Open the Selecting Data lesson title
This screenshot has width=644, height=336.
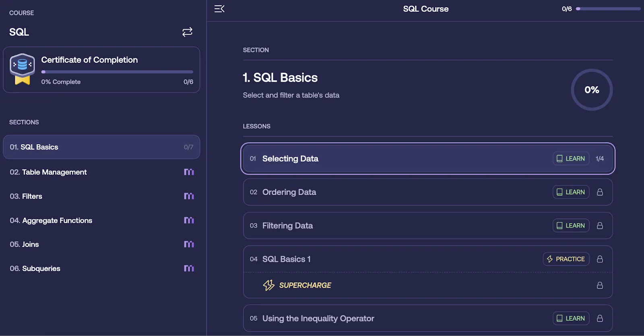click(x=290, y=159)
